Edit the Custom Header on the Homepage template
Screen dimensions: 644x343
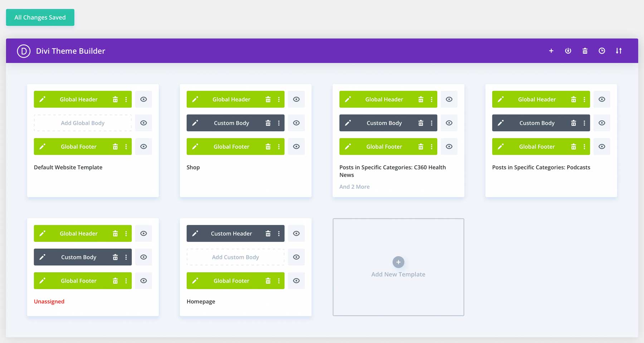pos(195,233)
